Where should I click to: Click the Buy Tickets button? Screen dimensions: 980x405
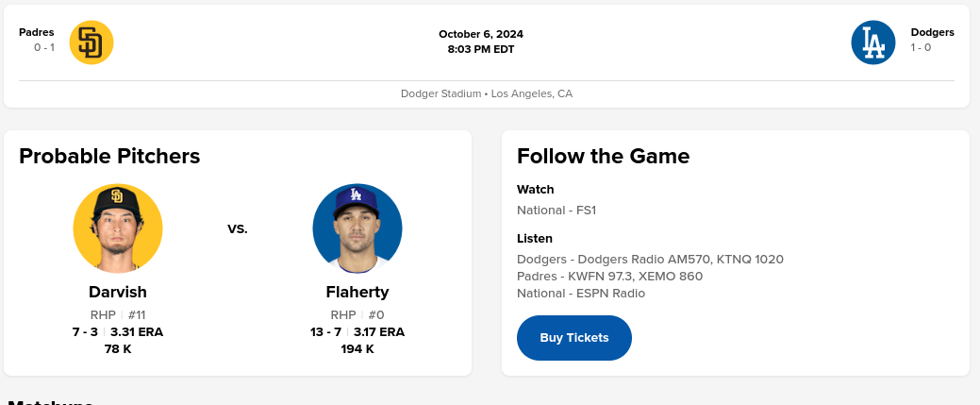(573, 338)
